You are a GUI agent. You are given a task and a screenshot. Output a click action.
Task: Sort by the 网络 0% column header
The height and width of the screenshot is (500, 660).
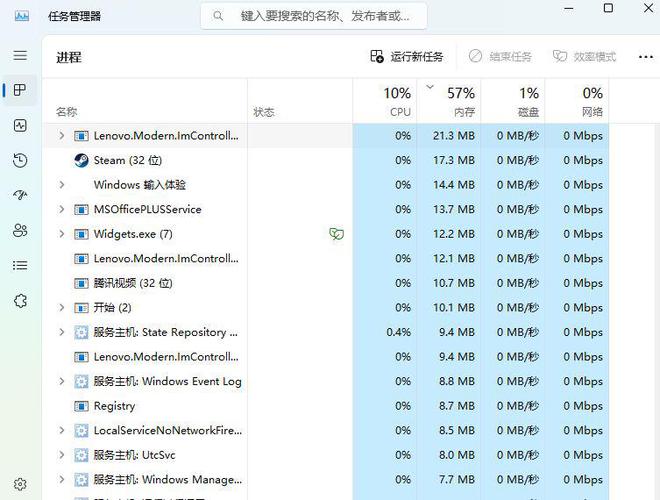(577, 101)
